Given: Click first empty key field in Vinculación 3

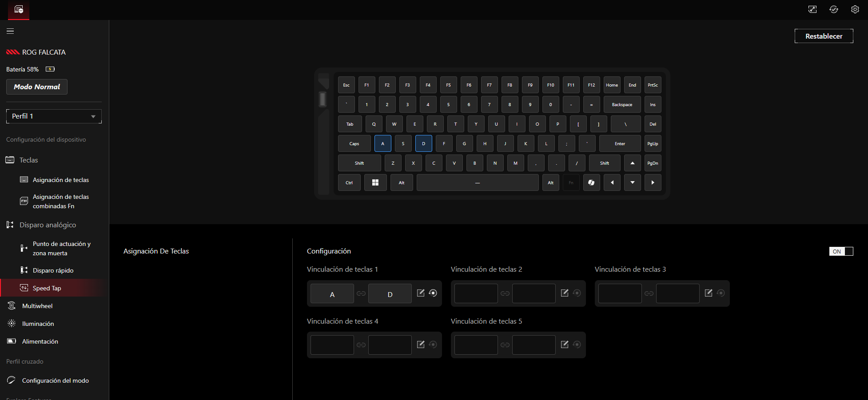Looking at the screenshot, I should pyautogui.click(x=620, y=293).
